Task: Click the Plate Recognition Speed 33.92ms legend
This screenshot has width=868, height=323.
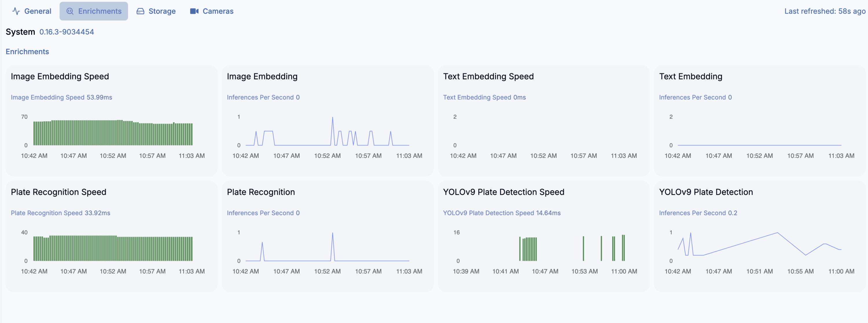Action: (x=60, y=213)
